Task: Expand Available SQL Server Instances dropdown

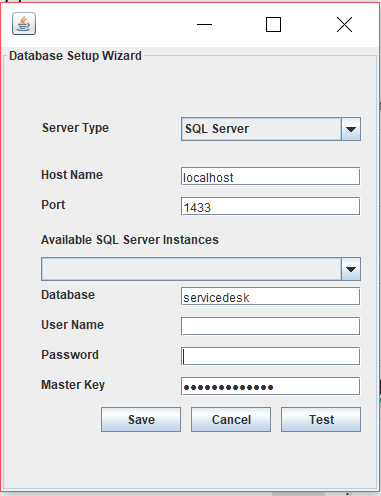Action: (351, 269)
